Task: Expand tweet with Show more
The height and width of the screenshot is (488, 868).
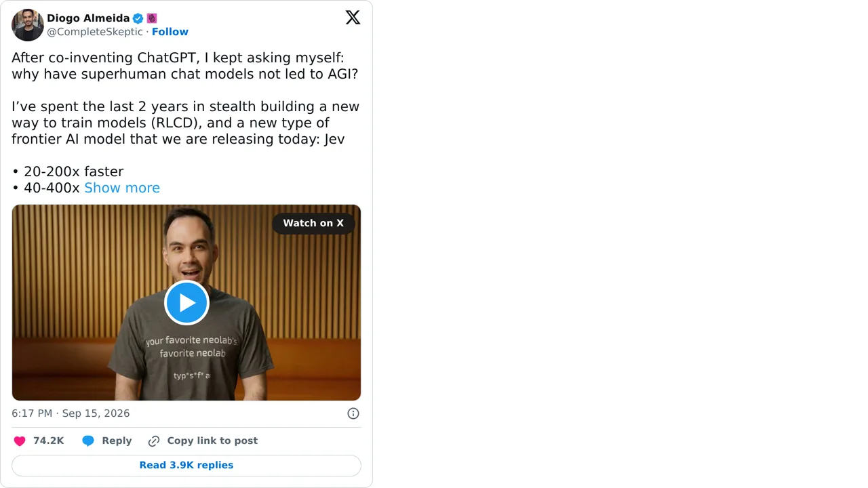Action: (x=122, y=188)
